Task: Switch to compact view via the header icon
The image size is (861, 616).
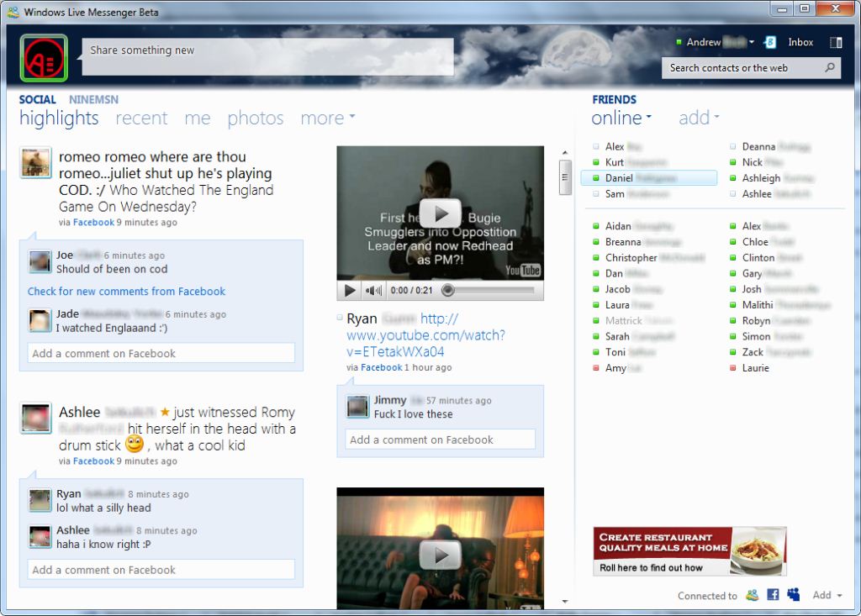Action: click(x=836, y=42)
